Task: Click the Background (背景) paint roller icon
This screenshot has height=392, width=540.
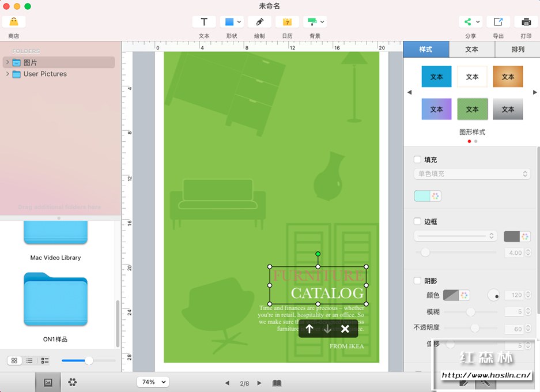Action: [312, 22]
